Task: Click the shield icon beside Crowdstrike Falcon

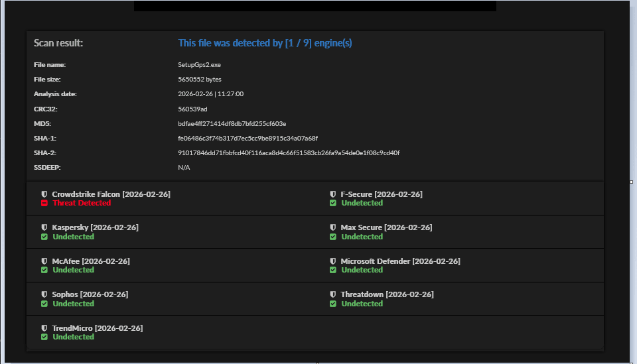Action: (x=44, y=194)
